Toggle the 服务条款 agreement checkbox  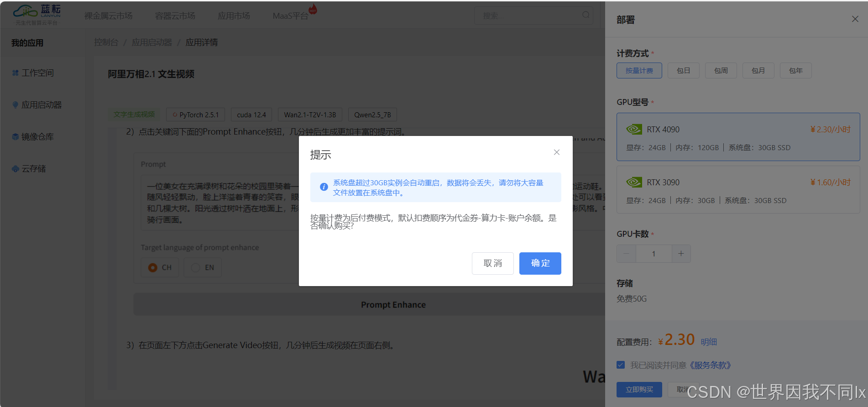point(621,365)
